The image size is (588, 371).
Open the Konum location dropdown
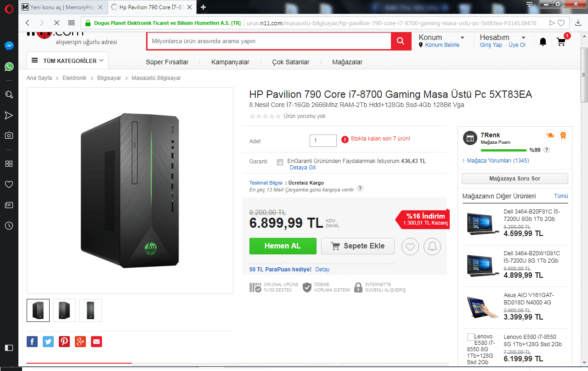click(441, 37)
